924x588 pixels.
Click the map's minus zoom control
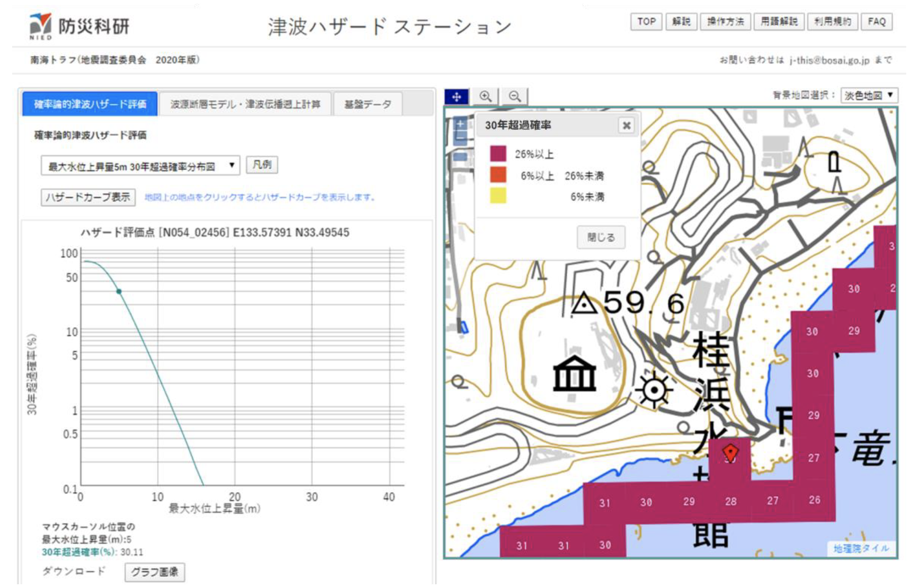[x=460, y=138]
